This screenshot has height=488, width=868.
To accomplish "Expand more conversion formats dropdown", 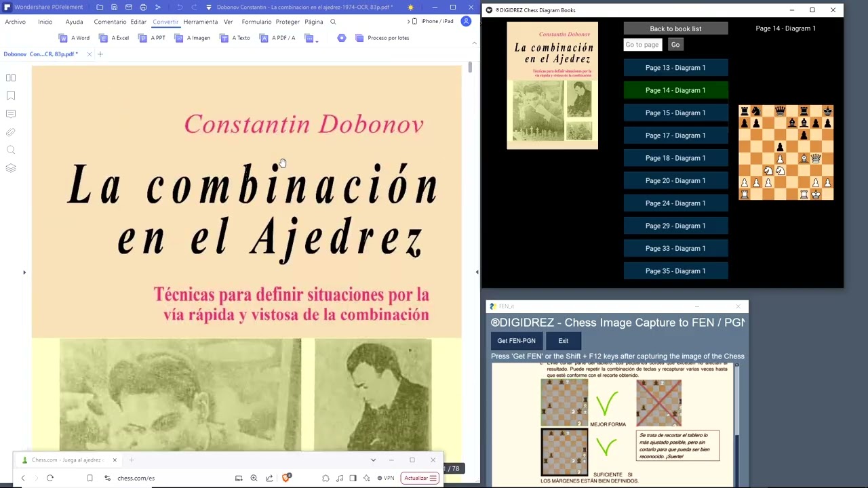I will 311,38.
